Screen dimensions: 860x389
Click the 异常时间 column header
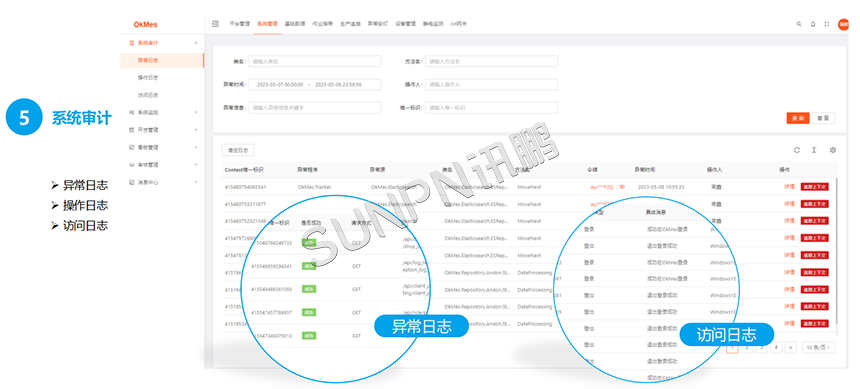click(x=644, y=170)
